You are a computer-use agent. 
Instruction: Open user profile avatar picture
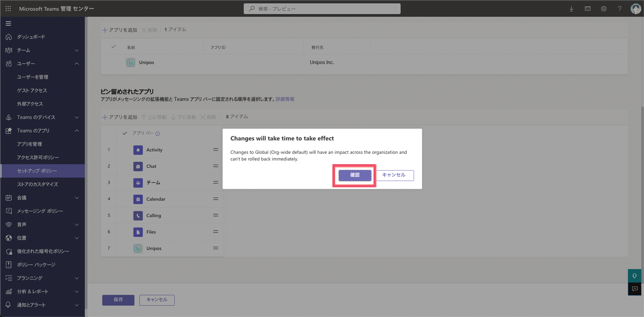[636, 9]
